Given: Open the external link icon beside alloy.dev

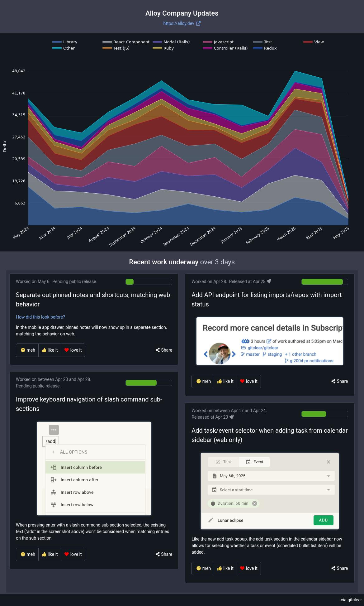Looking at the screenshot, I should (198, 23).
